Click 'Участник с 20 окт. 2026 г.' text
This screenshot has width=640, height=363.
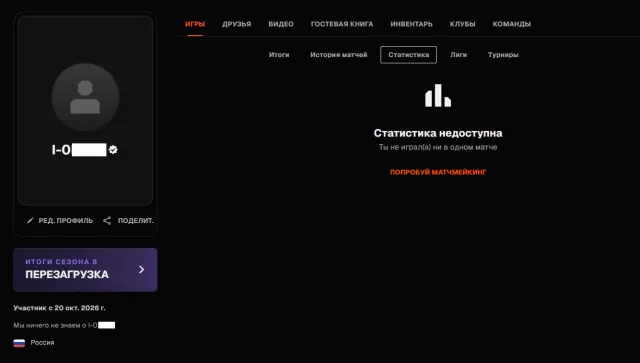point(60,308)
